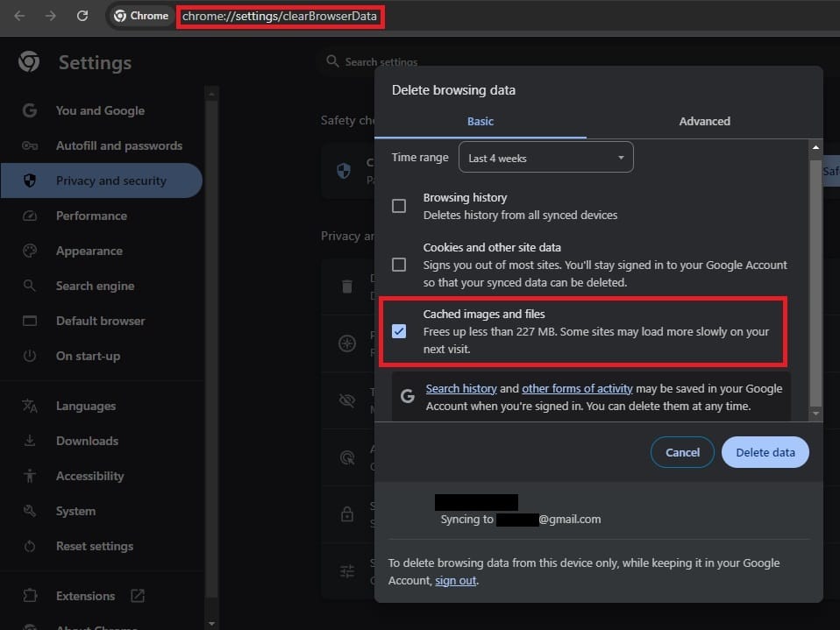Click the window icon for Default browser
Screen dimensions: 840x630
click(x=30, y=321)
